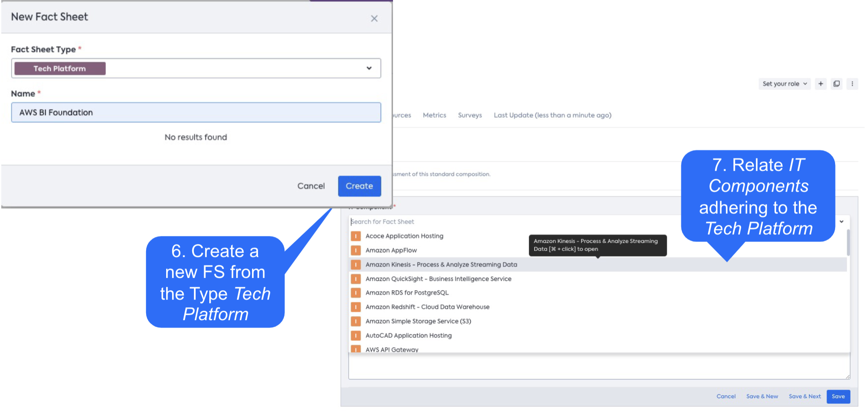Select AutoCAD Application Hosting

(598, 335)
